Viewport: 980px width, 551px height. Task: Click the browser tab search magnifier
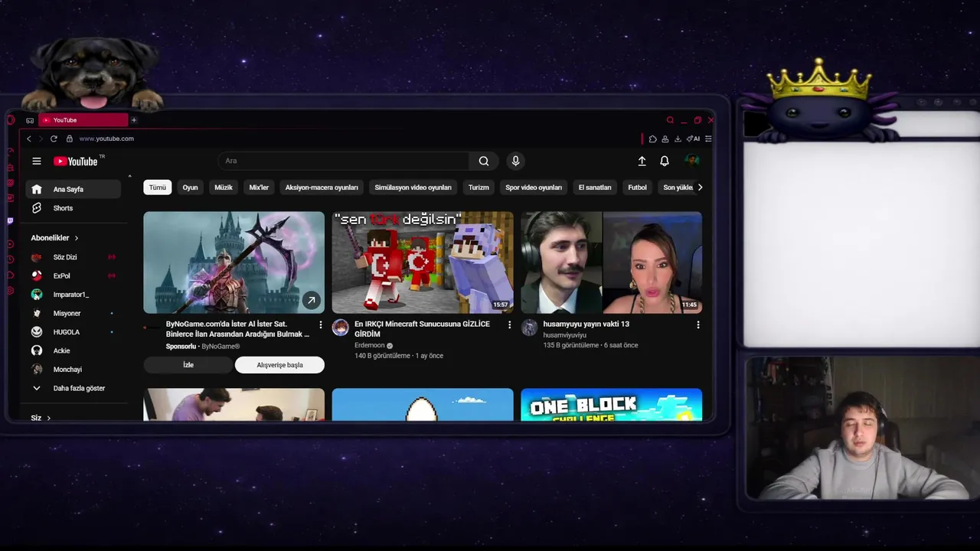tap(670, 120)
